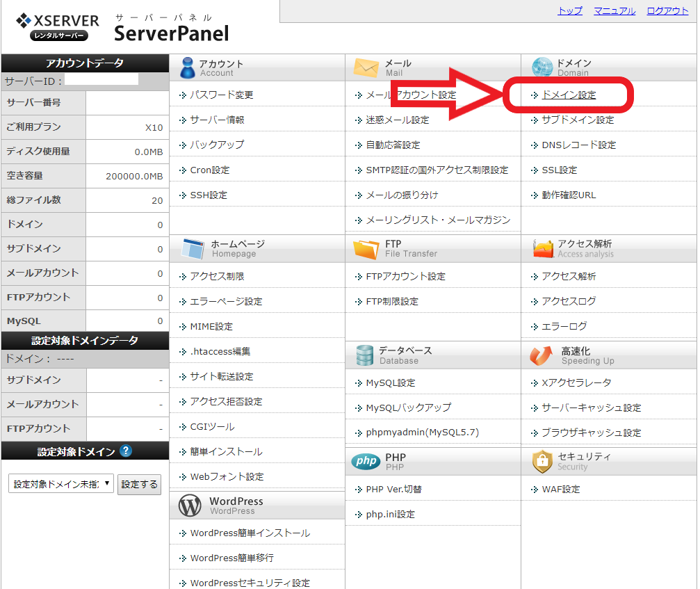Open SSL設定
The height and width of the screenshot is (589, 700).
[x=560, y=170]
